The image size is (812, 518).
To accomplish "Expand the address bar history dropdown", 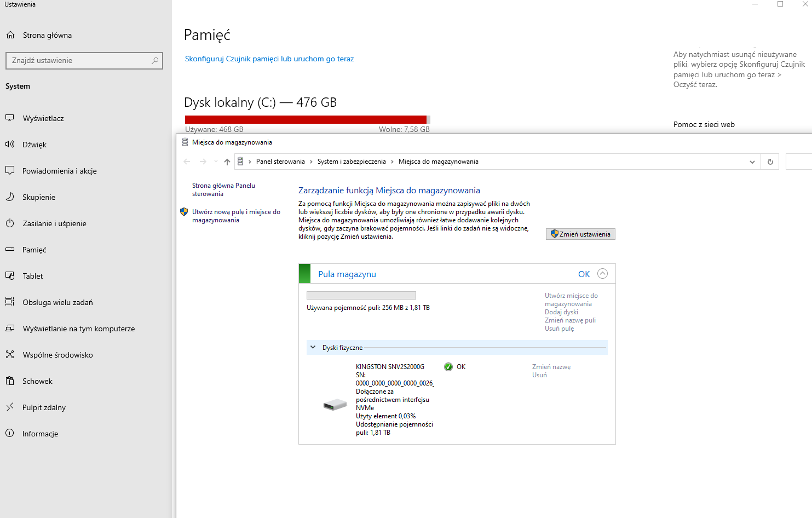I will [752, 162].
